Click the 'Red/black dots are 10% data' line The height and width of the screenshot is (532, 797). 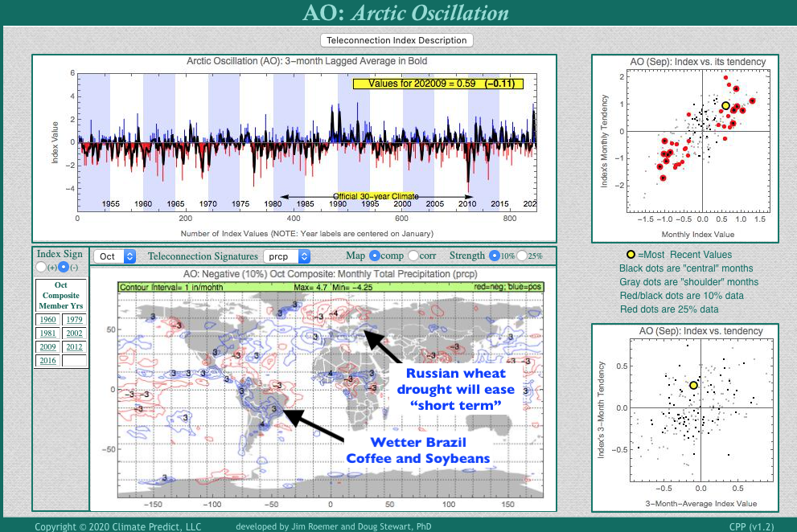(x=682, y=296)
